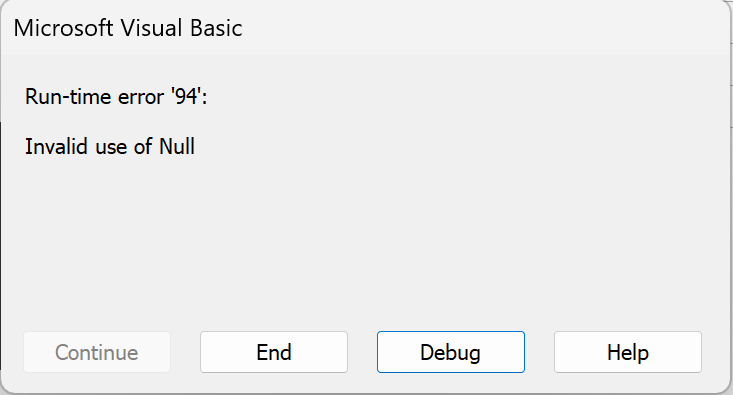Click the Debug button
Image resolution: width=733 pixels, height=395 pixels.
click(451, 352)
